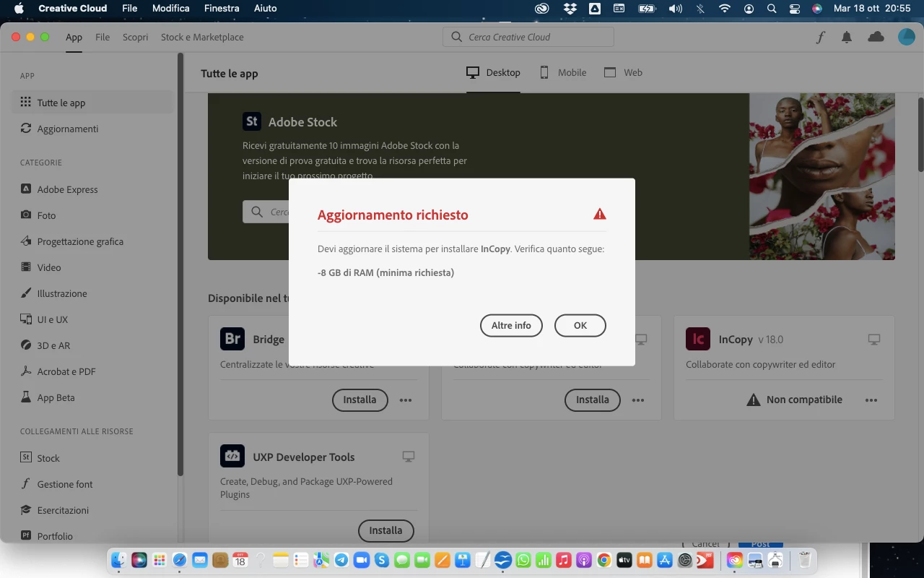Select the Mobile platform tab
Image resolution: width=924 pixels, height=578 pixels.
pos(562,72)
